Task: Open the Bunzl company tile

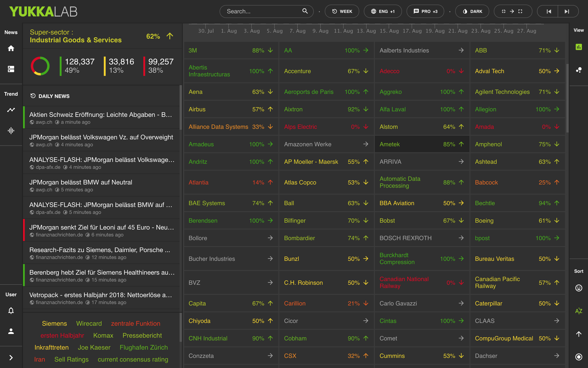Action: point(327,259)
